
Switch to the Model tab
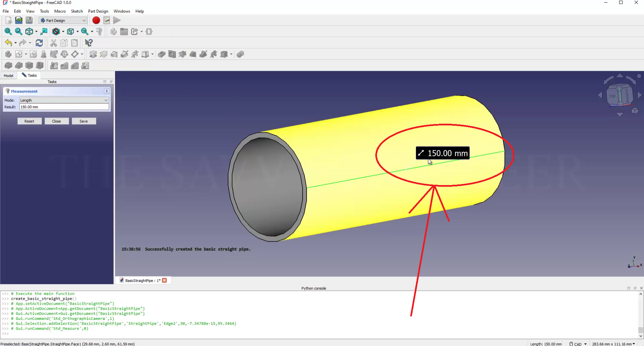coord(9,75)
